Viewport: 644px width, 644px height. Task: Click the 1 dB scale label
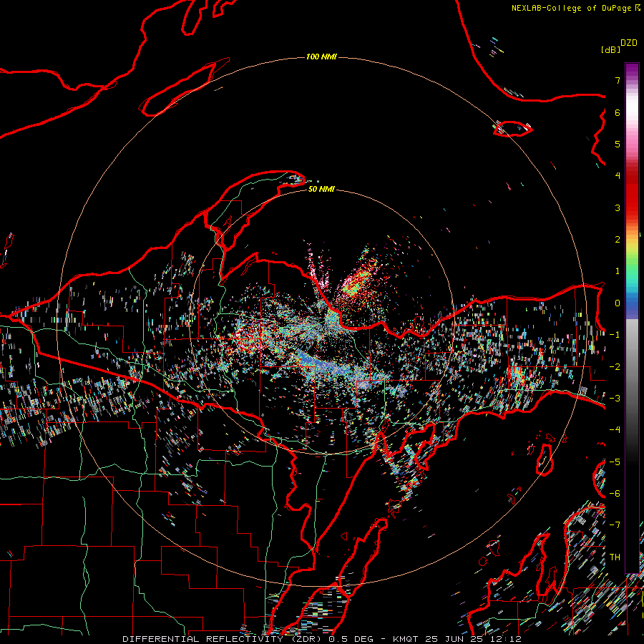tap(618, 271)
